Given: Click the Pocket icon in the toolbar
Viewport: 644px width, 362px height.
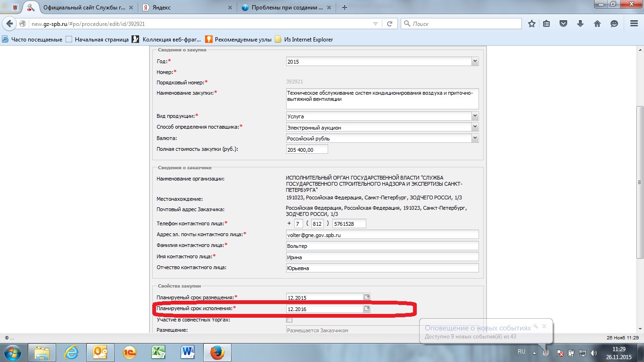Looking at the screenshot, I should (x=563, y=24).
